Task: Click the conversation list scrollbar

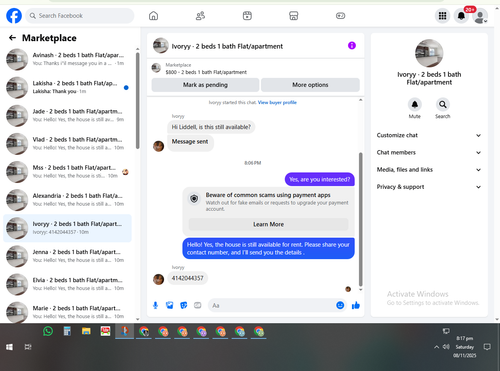Action: 138,100
